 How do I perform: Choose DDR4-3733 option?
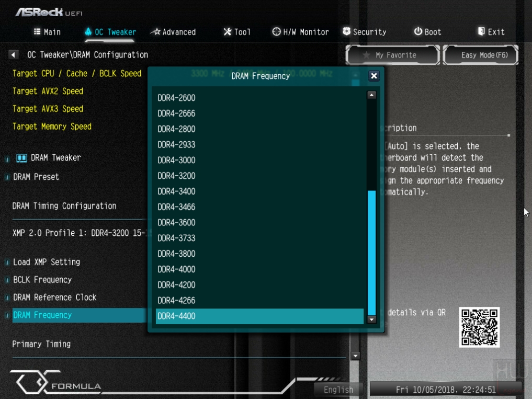pyautogui.click(x=259, y=238)
